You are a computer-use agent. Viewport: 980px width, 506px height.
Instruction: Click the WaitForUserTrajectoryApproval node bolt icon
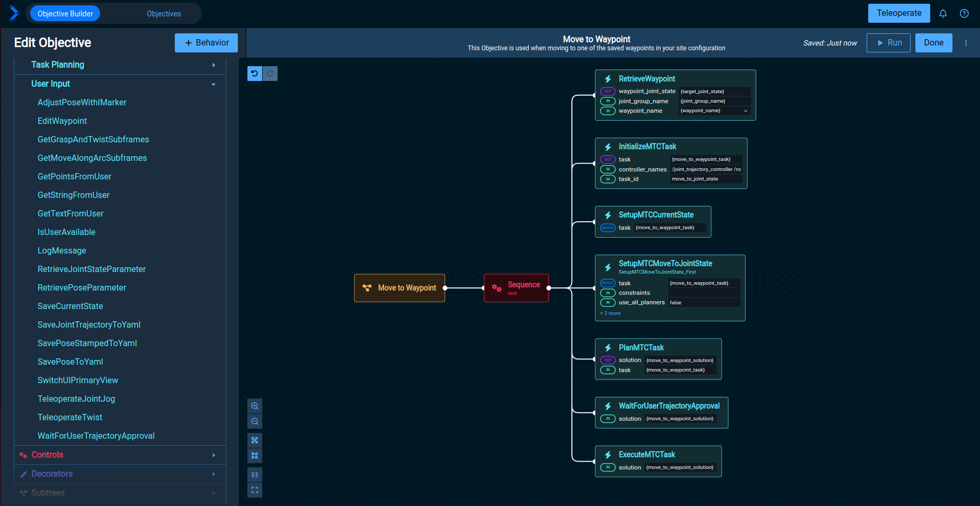click(x=608, y=406)
